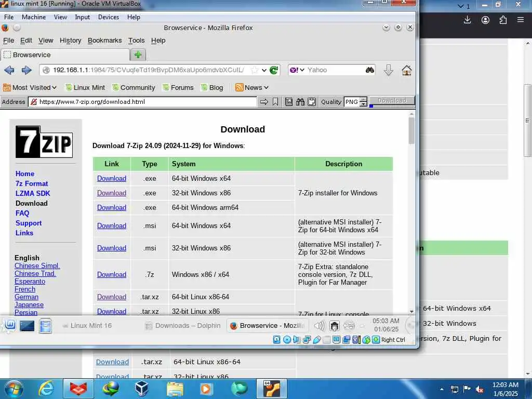Click Download link for 64-bit Windows x64 .exe
Image resolution: width=532 pixels, height=399 pixels.
pyautogui.click(x=112, y=179)
